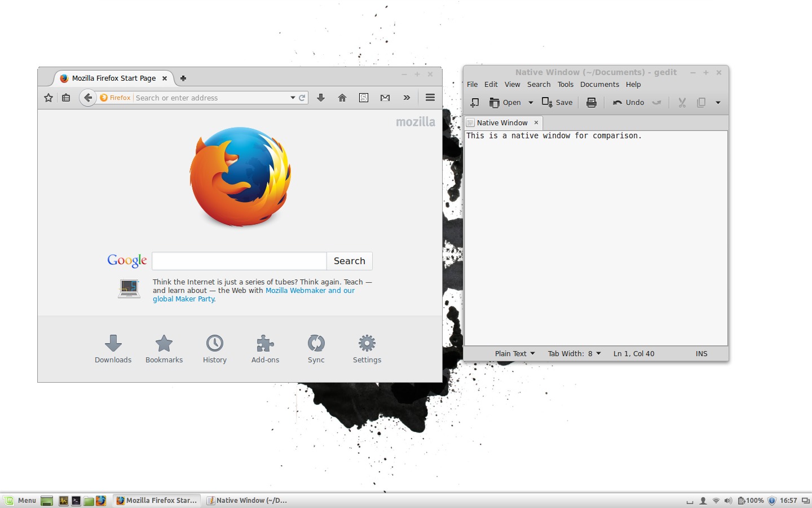Image resolution: width=812 pixels, height=508 pixels.
Task: Click the Ln 1, Col 40 status text
Action: pos(634,353)
